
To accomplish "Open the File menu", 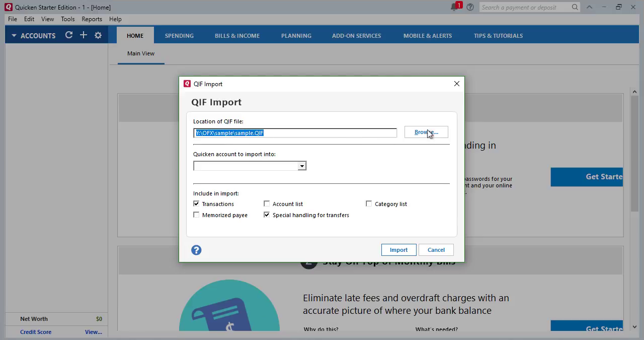I will pos(13,19).
